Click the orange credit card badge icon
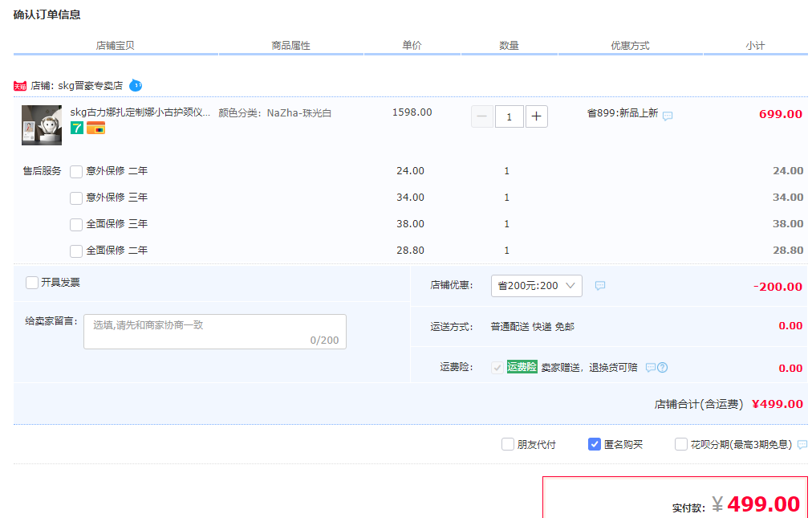Viewport: 812px width, 518px height. coord(95,128)
